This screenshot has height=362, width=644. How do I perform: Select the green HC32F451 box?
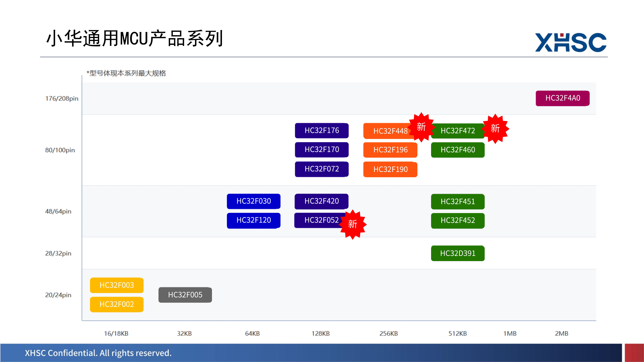458,202
